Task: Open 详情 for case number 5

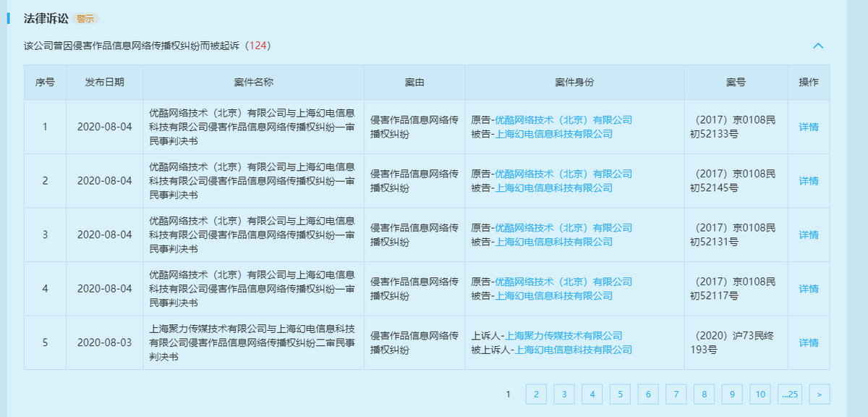Action: (809, 342)
